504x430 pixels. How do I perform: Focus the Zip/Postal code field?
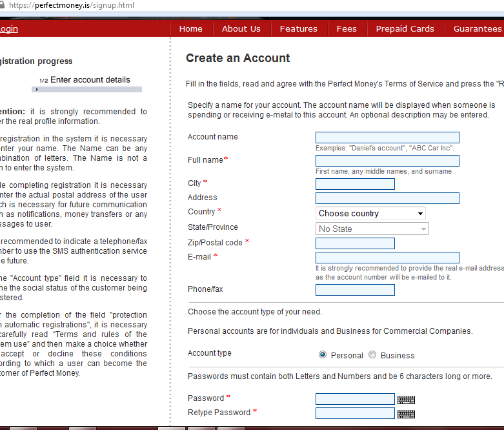[355, 243]
